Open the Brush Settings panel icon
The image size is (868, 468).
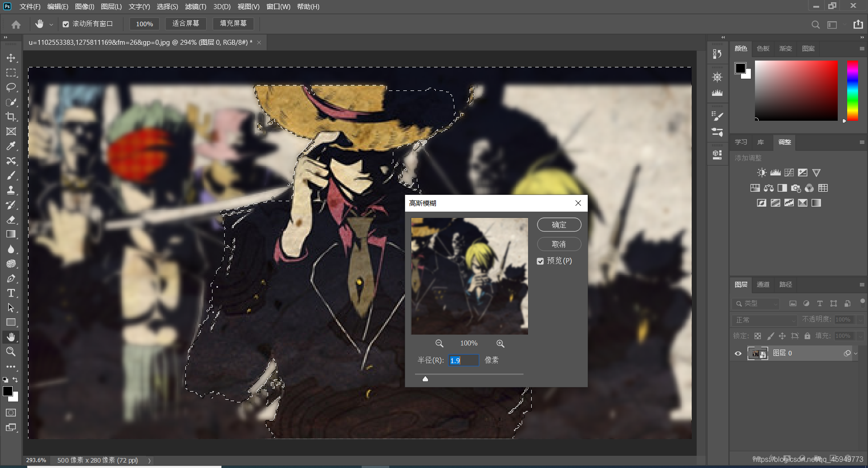[x=717, y=116]
